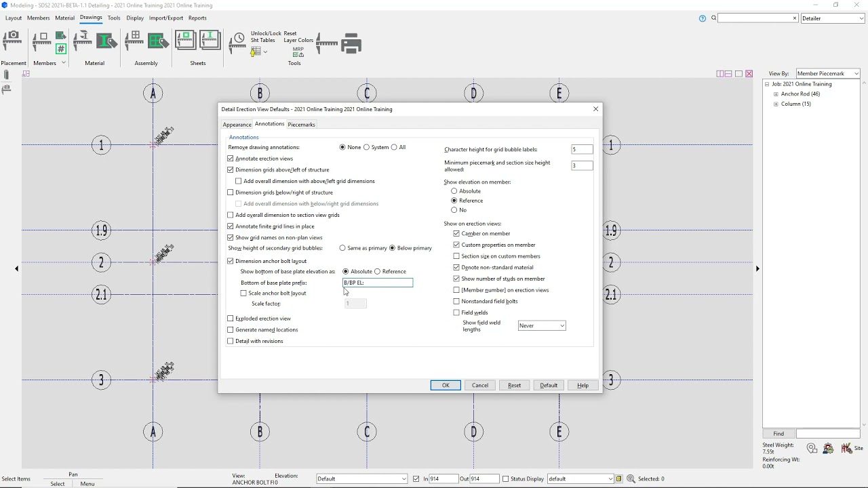This screenshot has width=868, height=488.
Task: Click the MRP icon in Tools
Action: tap(298, 52)
